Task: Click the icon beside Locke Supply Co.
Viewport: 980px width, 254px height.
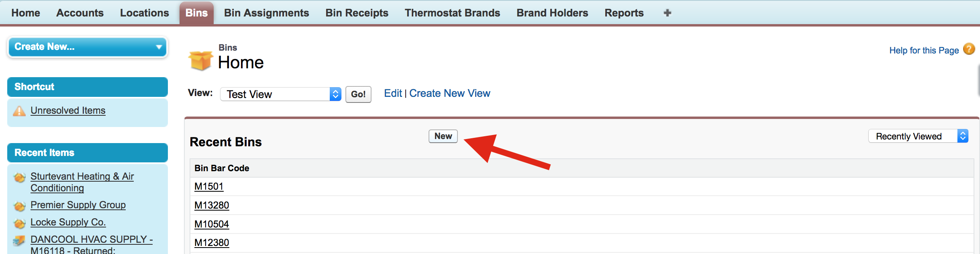Action: pos(19,223)
